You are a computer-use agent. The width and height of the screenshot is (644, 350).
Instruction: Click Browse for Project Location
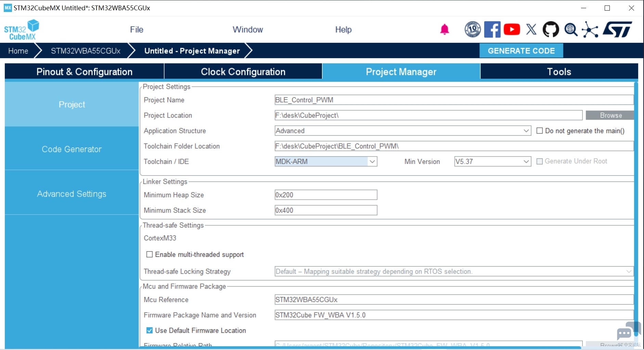point(610,115)
